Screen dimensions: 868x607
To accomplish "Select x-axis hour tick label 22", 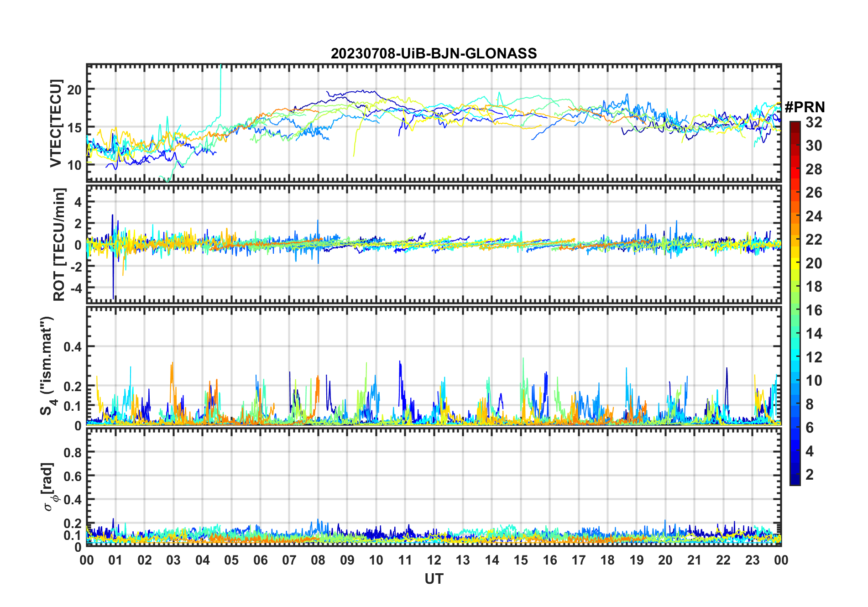I will coord(723,560).
